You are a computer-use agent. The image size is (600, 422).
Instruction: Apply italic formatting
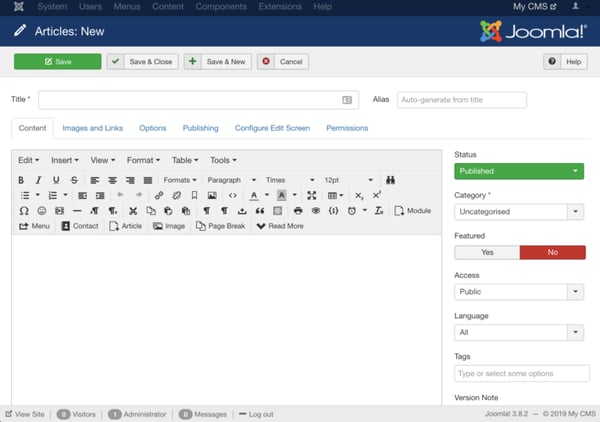click(x=38, y=180)
